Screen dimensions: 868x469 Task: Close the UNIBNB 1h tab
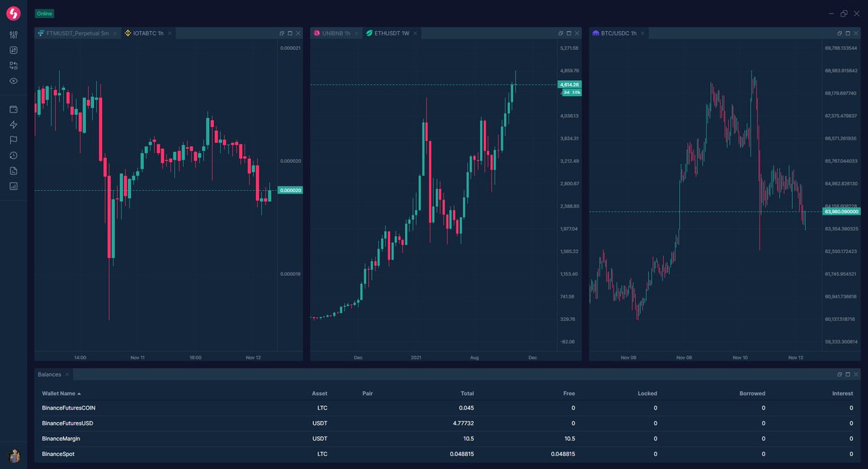(x=357, y=33)
